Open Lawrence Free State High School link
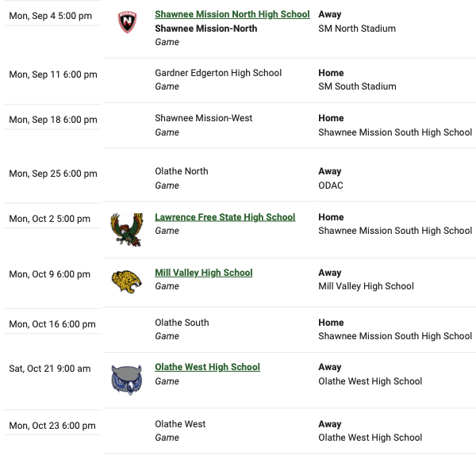 (225, 217)
